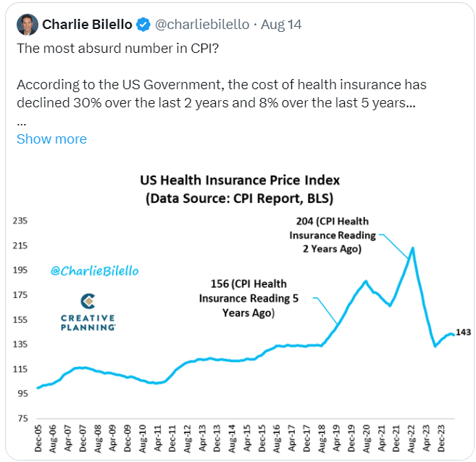Click the blue verified badge
Viewport: 476px width, 462px height.
click(143, 25)
